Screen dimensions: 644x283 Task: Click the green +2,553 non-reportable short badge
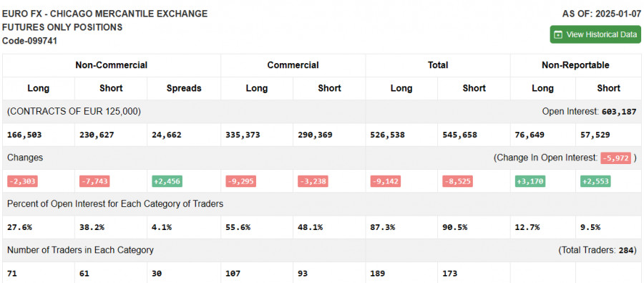pos(595,181)
